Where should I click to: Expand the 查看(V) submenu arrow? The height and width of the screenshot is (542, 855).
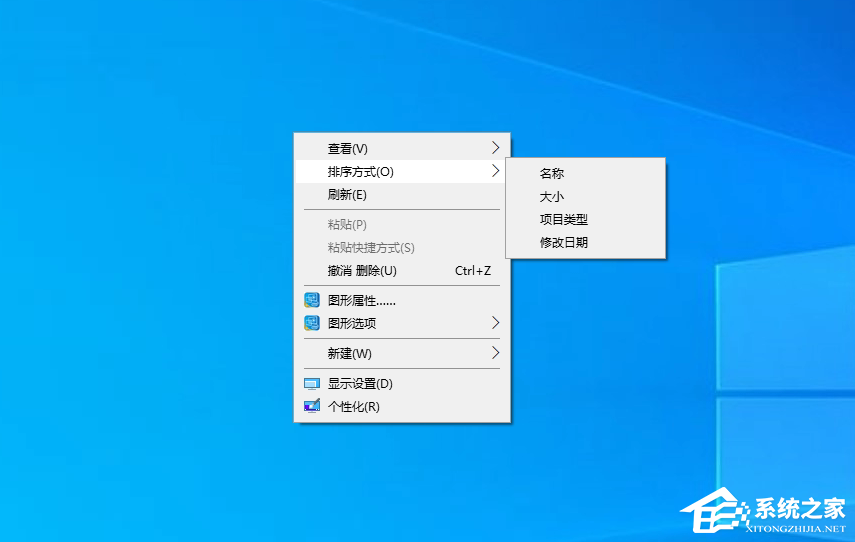(x=495, y=148)
